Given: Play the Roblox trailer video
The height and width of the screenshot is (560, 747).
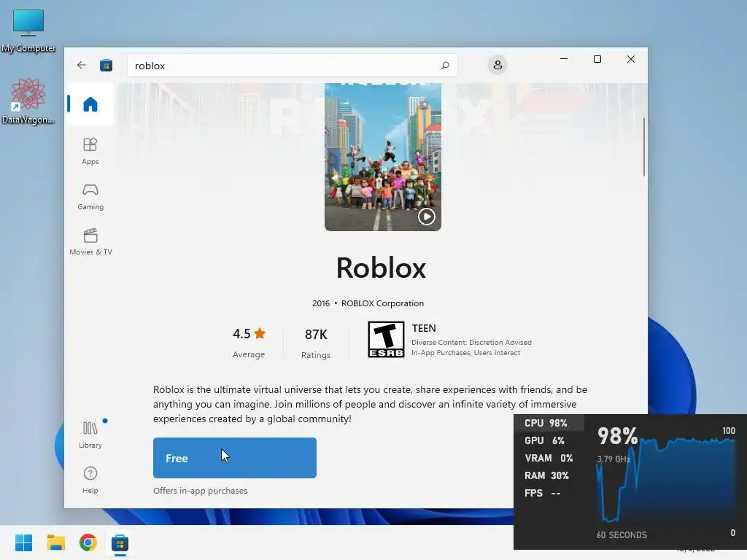Looking at the screenshot, I should pyautogui.click(x=426, y=217).
